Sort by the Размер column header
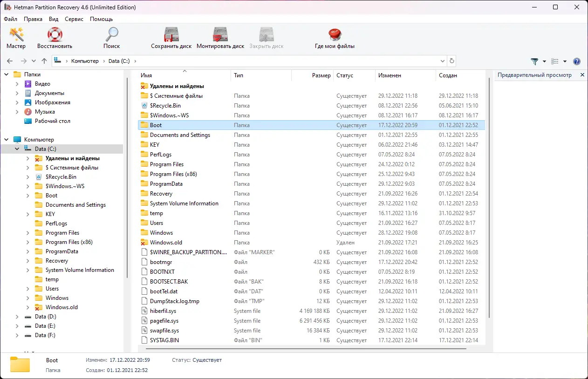588x379 pixels. coord(312,75)
